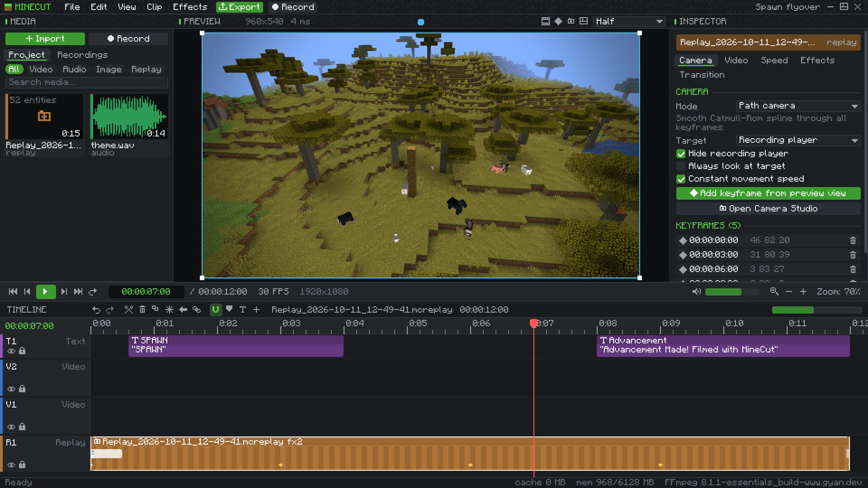The height and width of the screenshot is (488, 868).
Task: Click the zoom magnifier icon near Zoom 70%
Action: tap(774, 292)
